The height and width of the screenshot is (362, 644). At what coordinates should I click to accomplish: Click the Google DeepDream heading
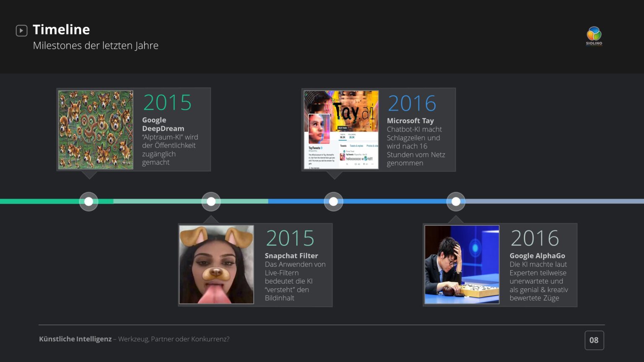(163, 124)
